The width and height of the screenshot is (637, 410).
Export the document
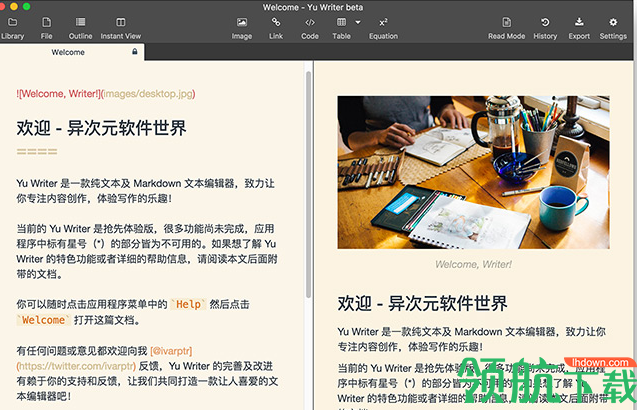[x=579, y=28]
